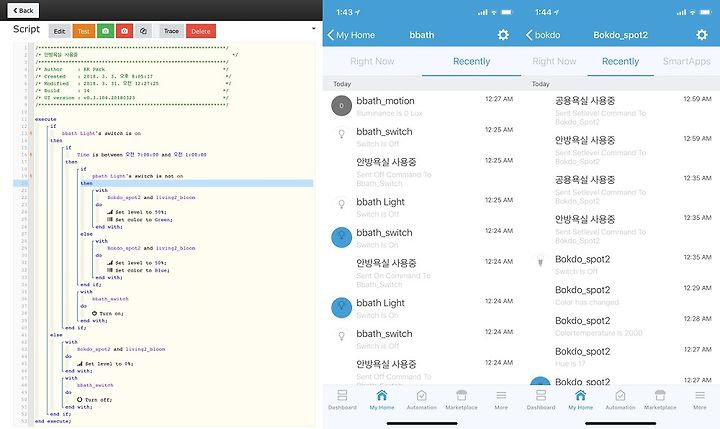720x429 pixels.
Task: Open '공용욕실 사용중' entry at 12:59 AM
Action: (x=621, y=110)
